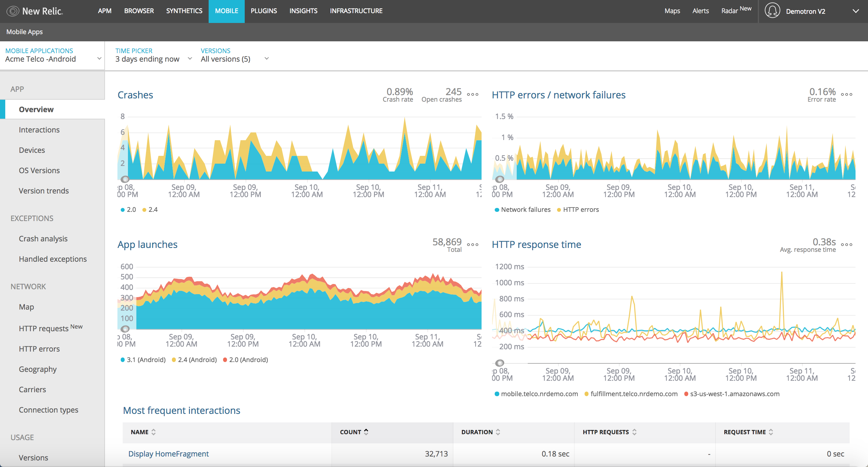Toggle mobile.telco.nrdemo.com legend series
The image size is (868, 467).
[536, 394]
